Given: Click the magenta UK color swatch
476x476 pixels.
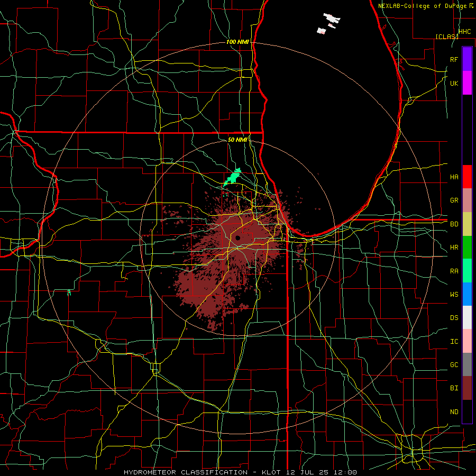Looking at the screenshot, I should [x=467, y=83].
